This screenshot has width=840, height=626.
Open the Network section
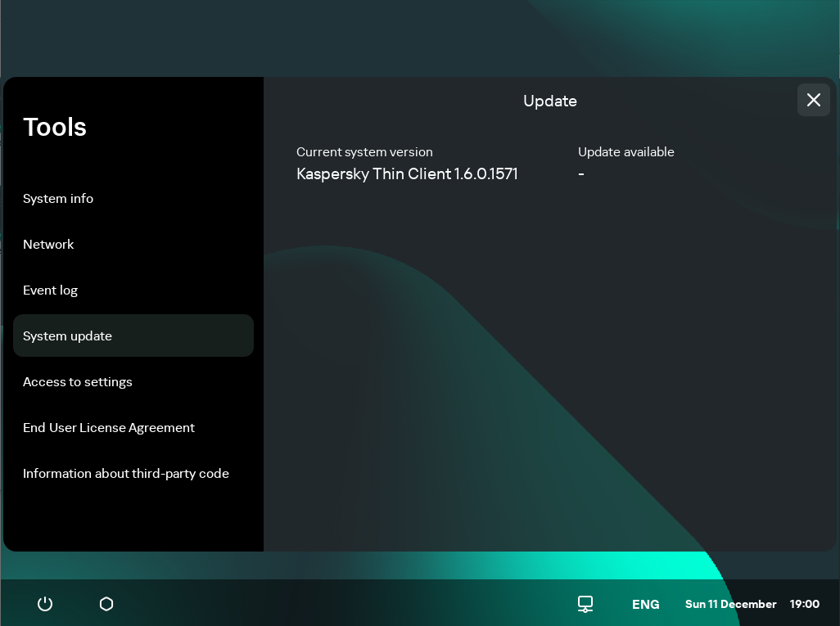click(x=48, y=244)
